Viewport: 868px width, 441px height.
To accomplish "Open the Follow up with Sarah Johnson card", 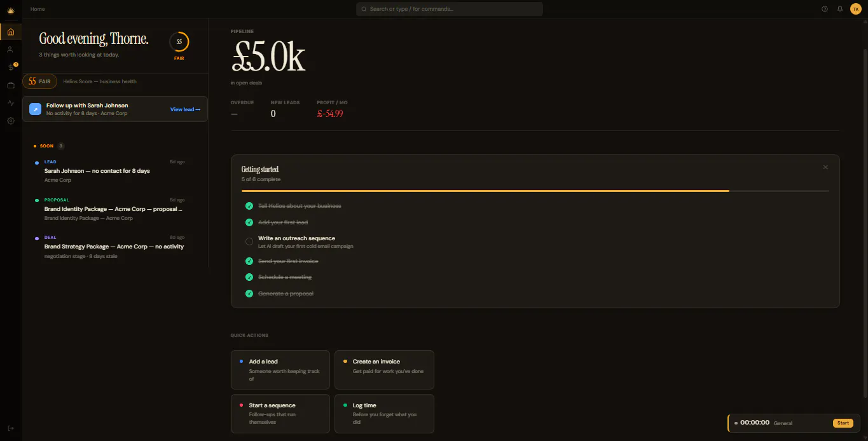I will 115,109.
